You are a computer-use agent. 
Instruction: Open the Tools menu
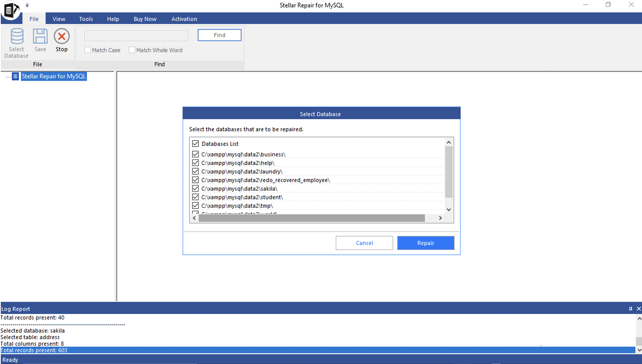(x=85, y=19)
